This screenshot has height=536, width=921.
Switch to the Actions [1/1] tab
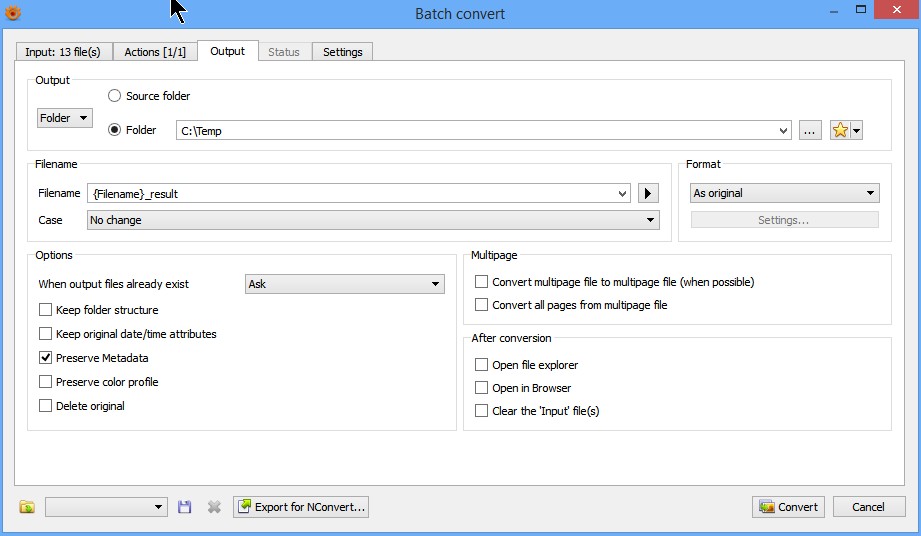(x=155, y=52)
